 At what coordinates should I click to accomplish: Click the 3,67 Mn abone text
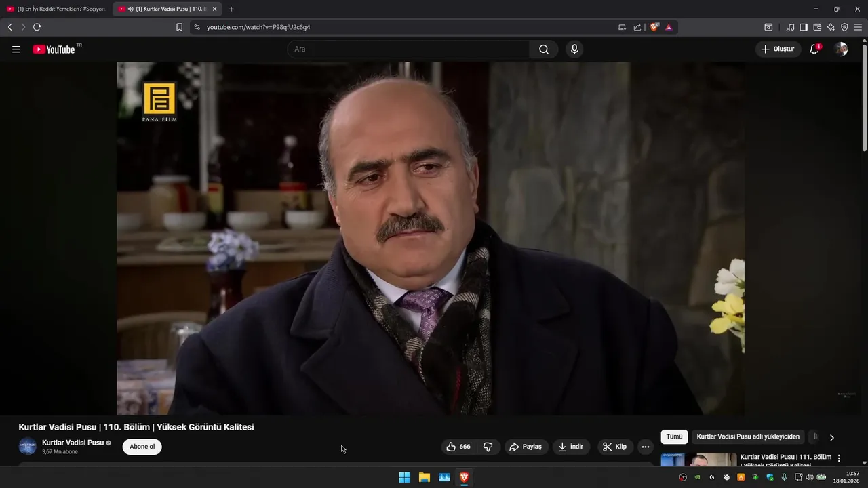coord(60,452)
